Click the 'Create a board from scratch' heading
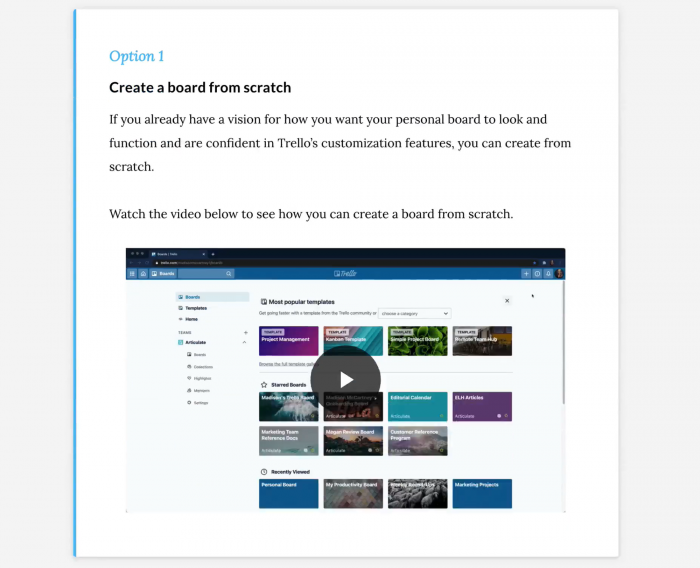 [x=200, y=88]
